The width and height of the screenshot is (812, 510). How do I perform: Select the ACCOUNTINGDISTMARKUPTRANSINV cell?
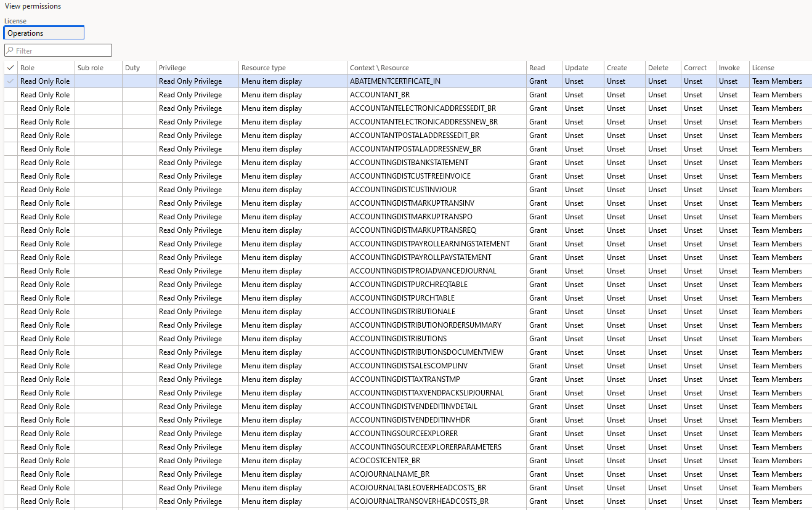[x=437, y=203]
